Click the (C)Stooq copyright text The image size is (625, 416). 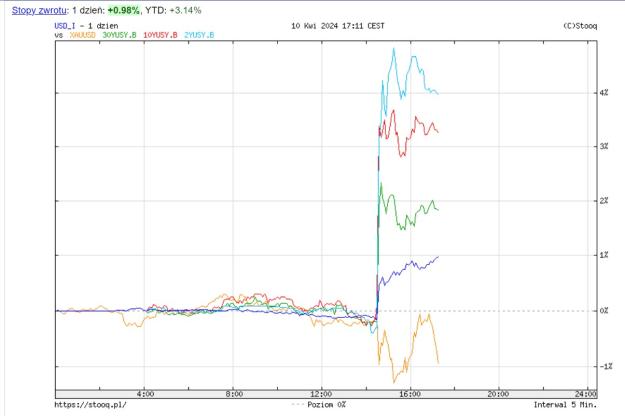click(580, 26)
